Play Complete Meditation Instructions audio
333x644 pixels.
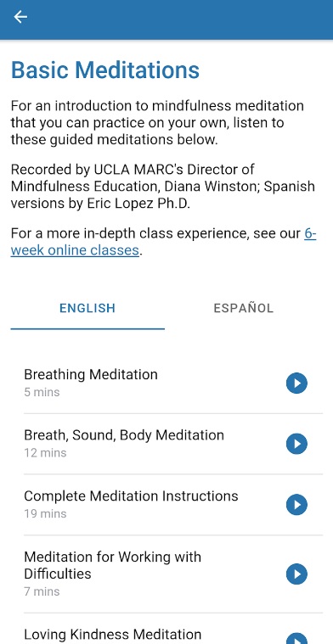pyautogui.click(x=296, y=505)
